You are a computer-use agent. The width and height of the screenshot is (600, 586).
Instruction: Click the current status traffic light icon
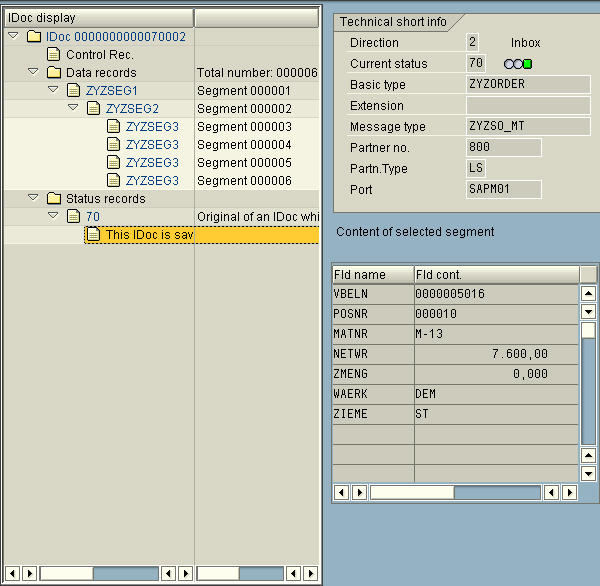[x=518, y=64]
